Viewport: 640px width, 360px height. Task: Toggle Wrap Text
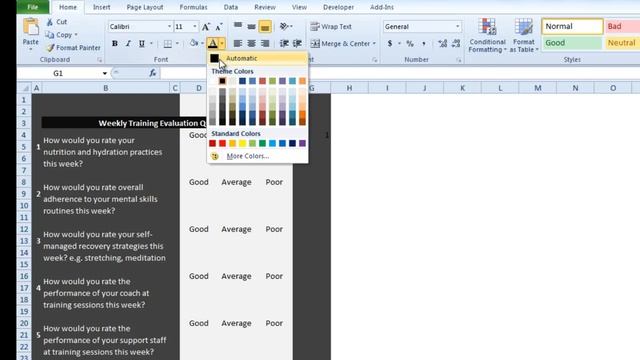tap(331, 27)
